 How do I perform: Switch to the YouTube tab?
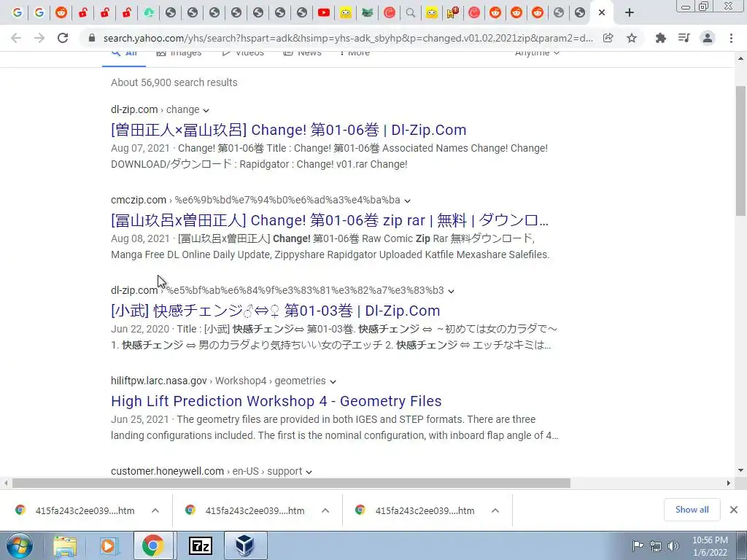pyautogui.click(x=323, y=13)
